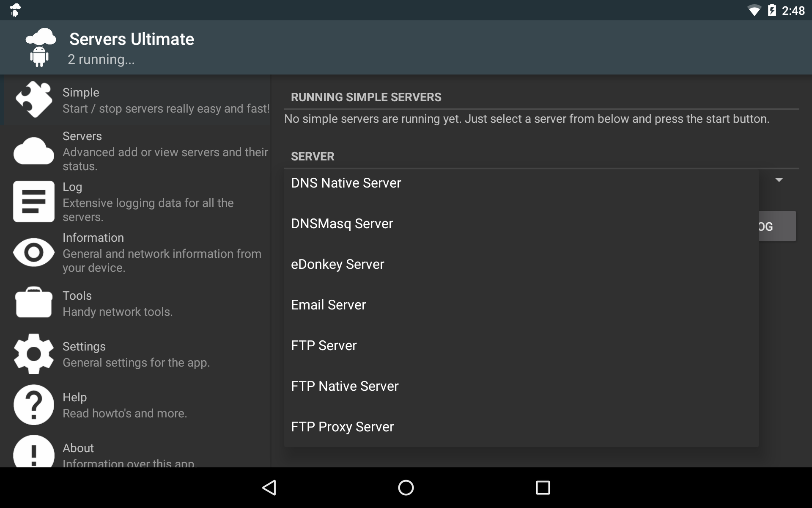The height and width of the screenshot is (508, 812).
Task: Tap the notification icon in status bar
Action: (15, 10)
